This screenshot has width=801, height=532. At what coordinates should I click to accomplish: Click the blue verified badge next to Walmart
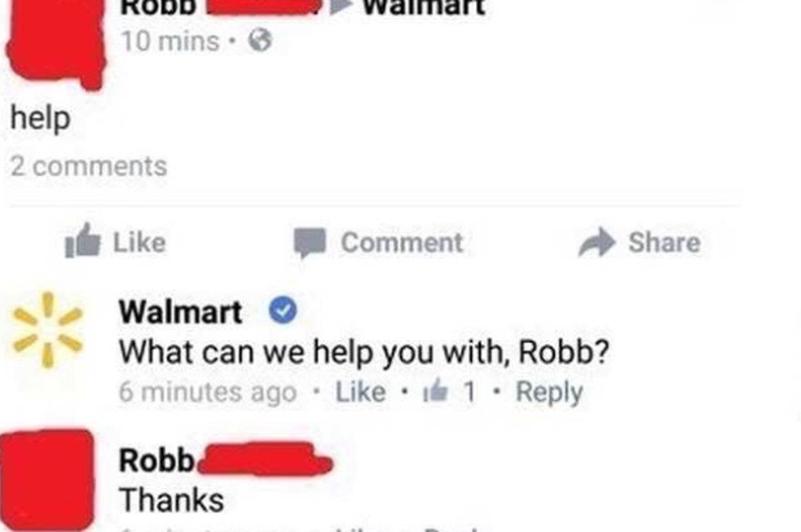[x=282, y=312]
